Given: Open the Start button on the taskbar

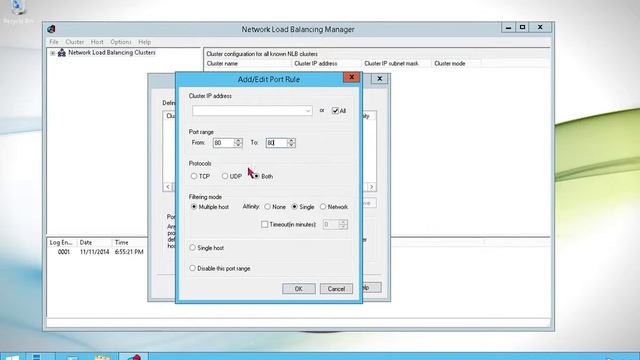Looking at the screenshot, I should point(12,357).
